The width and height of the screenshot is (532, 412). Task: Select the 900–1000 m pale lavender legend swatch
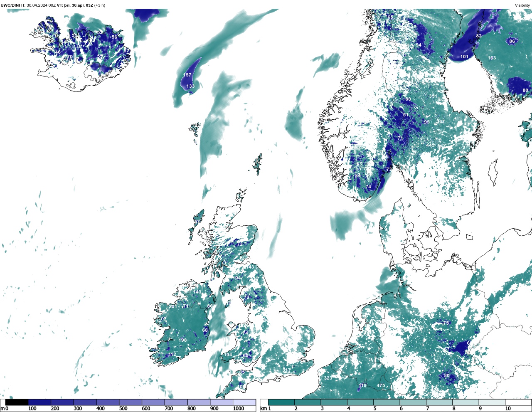(222, 402)
